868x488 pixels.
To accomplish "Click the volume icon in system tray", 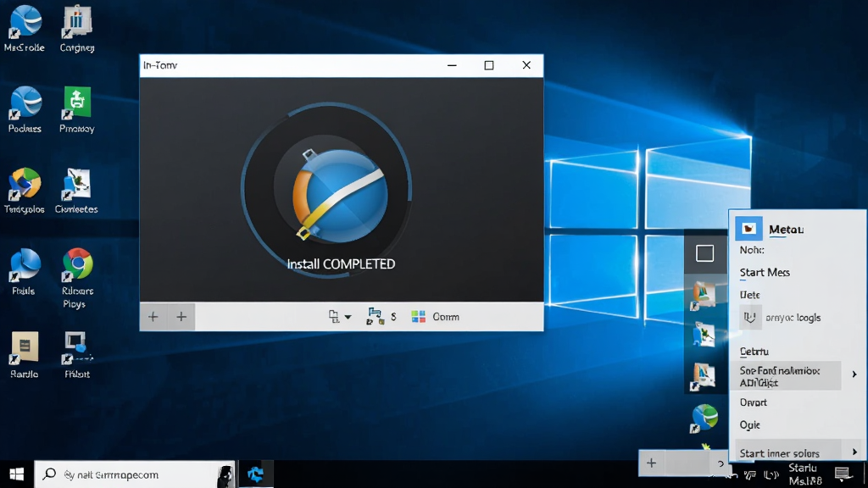I will [771, 474].
